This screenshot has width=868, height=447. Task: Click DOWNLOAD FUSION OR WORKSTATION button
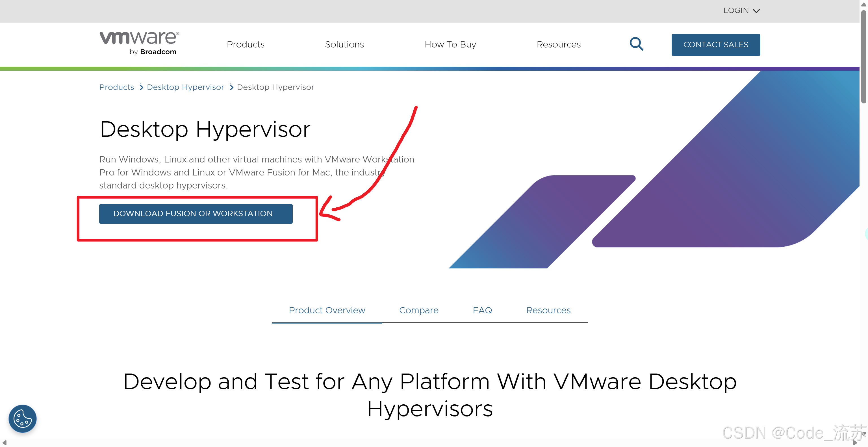196,214
